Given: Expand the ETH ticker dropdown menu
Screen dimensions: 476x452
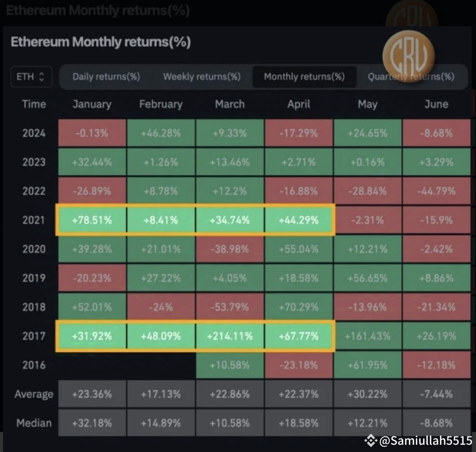Looking at the screenshot, I should click(x=31, y=77).
